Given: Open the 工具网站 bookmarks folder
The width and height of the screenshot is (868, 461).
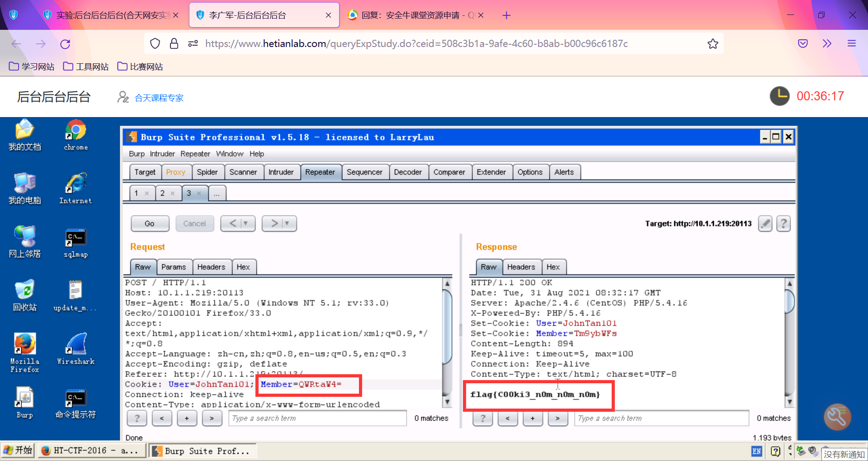Looking at the screenshot, I should [86, 66].
